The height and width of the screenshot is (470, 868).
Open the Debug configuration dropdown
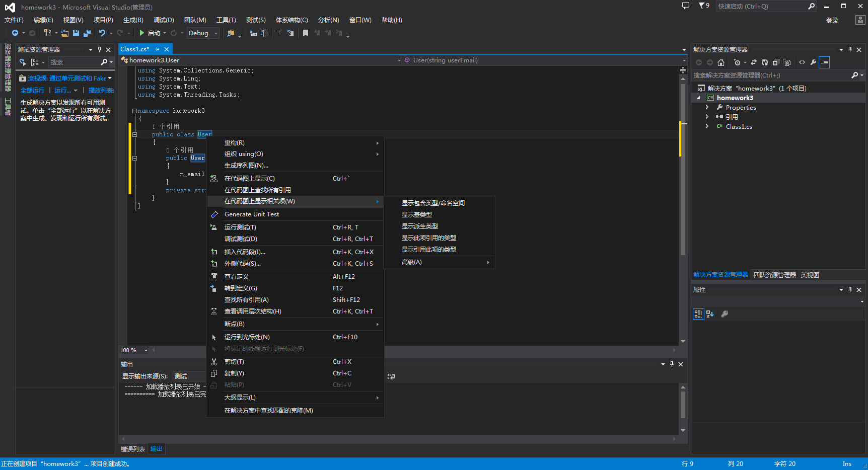(203, 33)
